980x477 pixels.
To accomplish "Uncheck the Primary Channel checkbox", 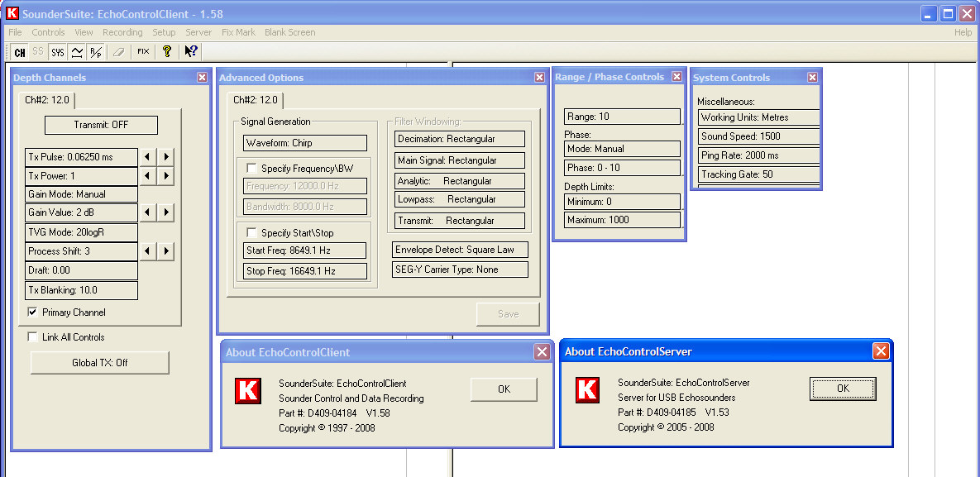I will [33, 312].
